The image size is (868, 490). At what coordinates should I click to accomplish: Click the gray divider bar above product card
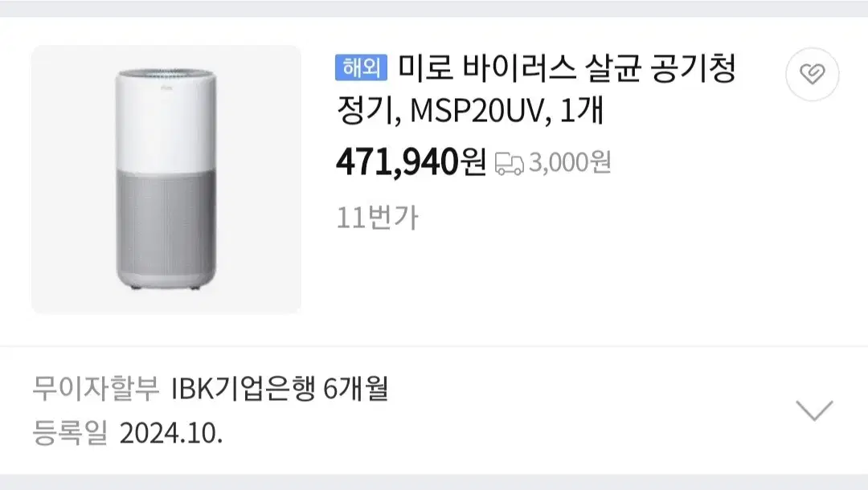tap(434, 8)
